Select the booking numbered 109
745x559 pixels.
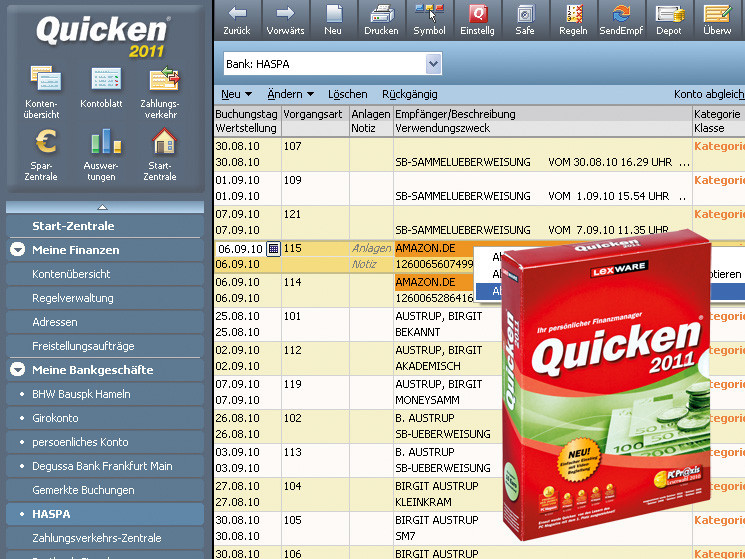tap(292, 180)
